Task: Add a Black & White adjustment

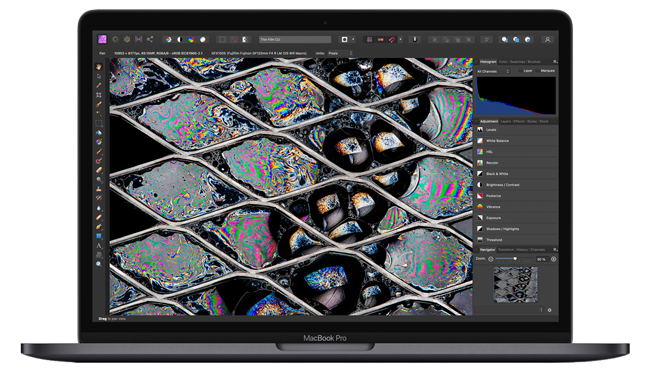Action: [x=516, y=174]
